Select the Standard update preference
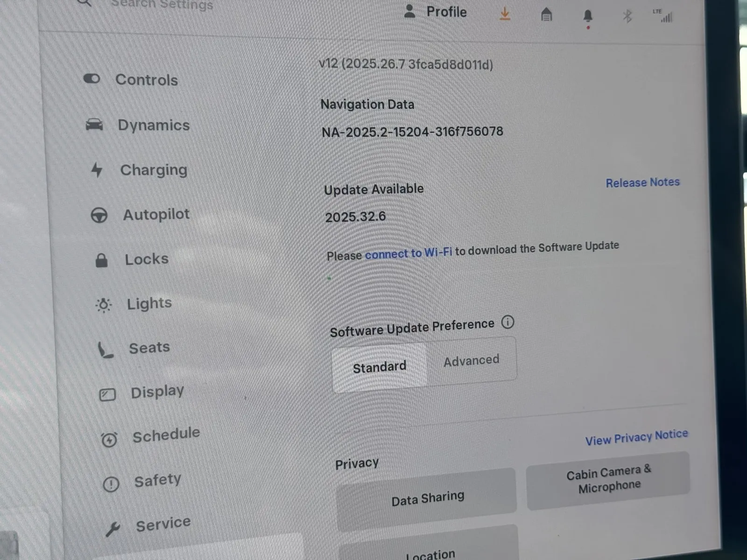The image size is (747, 560). 379,367
